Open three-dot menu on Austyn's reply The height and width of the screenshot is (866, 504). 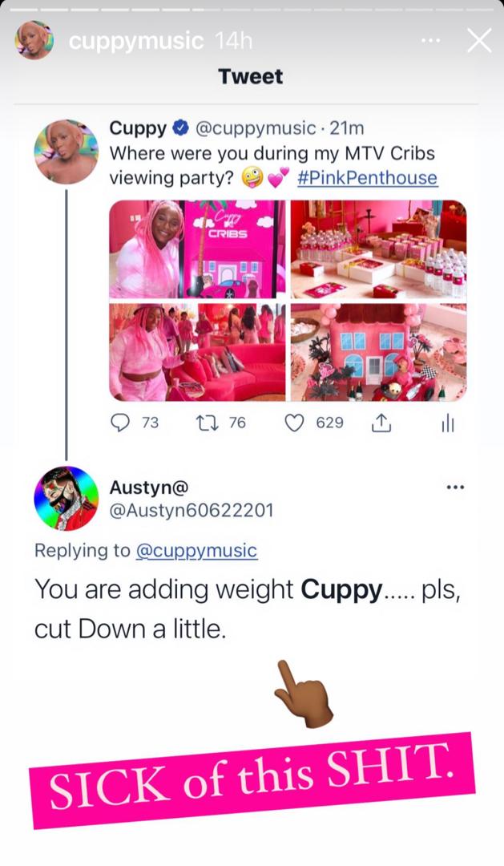[x=455, y=488]
